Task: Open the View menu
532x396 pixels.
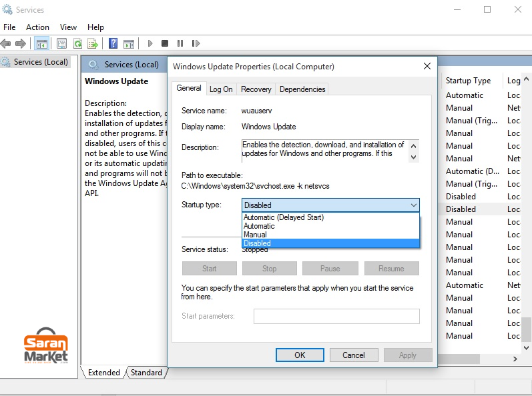Action: (68, 27)
